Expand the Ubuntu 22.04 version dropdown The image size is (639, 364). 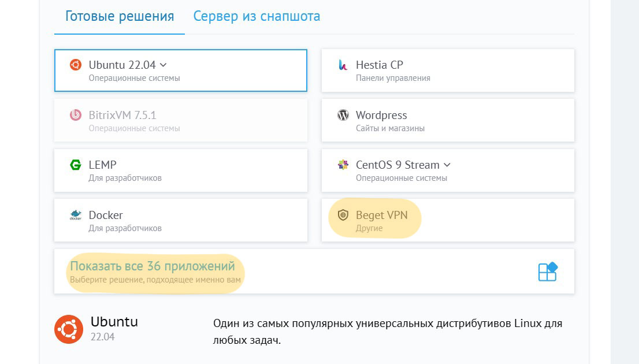pos(163,65)
